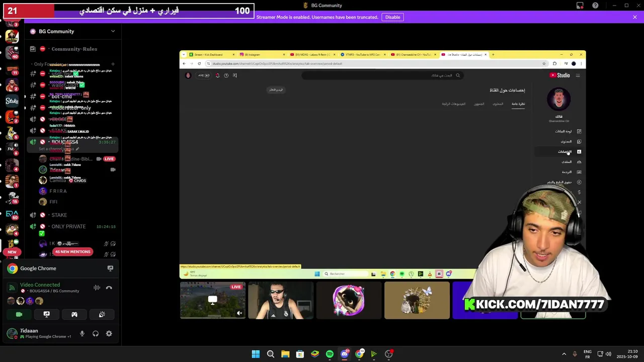Viewport: 644px width, 362px height.
Task: Select the Content analytics tab
Action: point(498,104)
